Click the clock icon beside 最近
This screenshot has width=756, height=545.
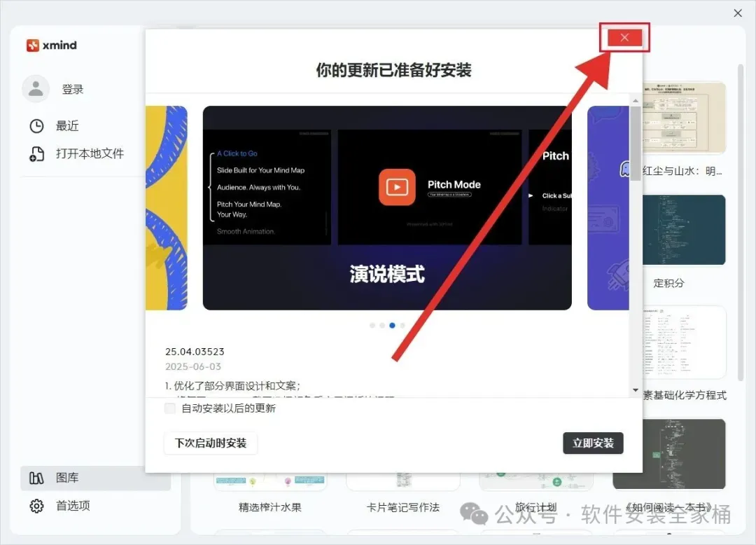tap(36, 126)
